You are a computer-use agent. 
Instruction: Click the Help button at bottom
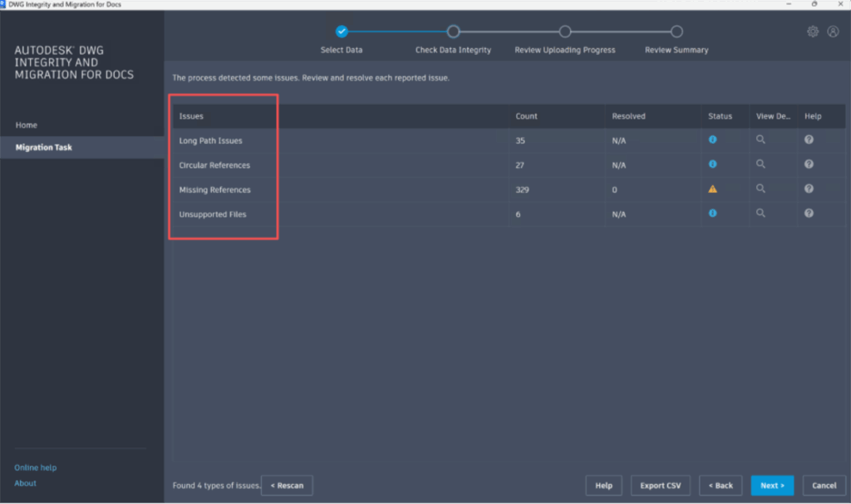[x=603, y=485]
